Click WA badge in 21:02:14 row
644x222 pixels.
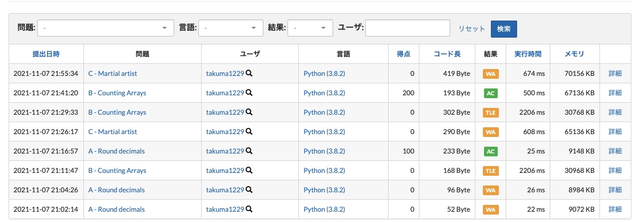pos(490,209)
